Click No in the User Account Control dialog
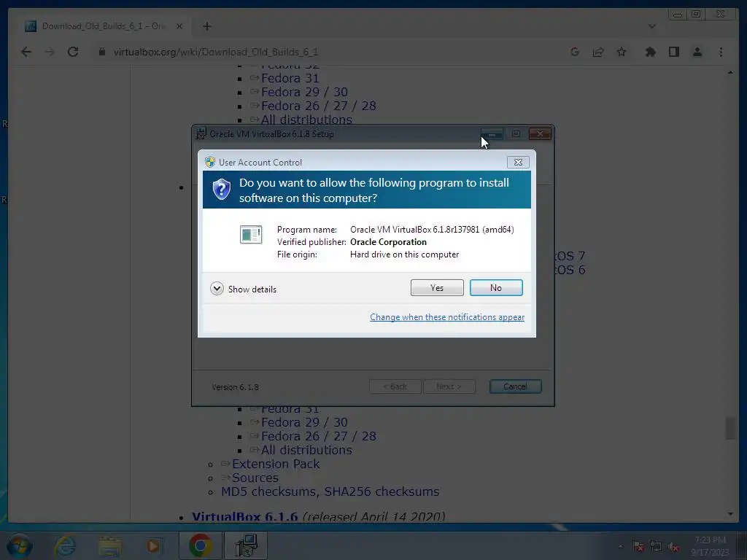 [496, 287]
